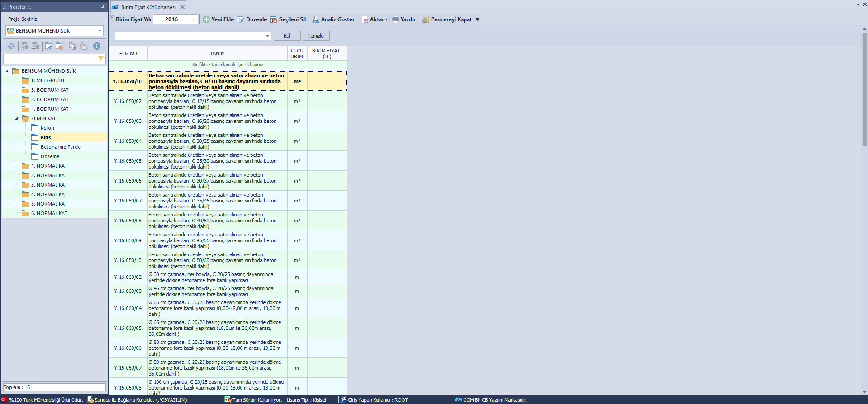
Task: Select the Birim Fiyat Kütüphanesi tab
Action: 148,7
